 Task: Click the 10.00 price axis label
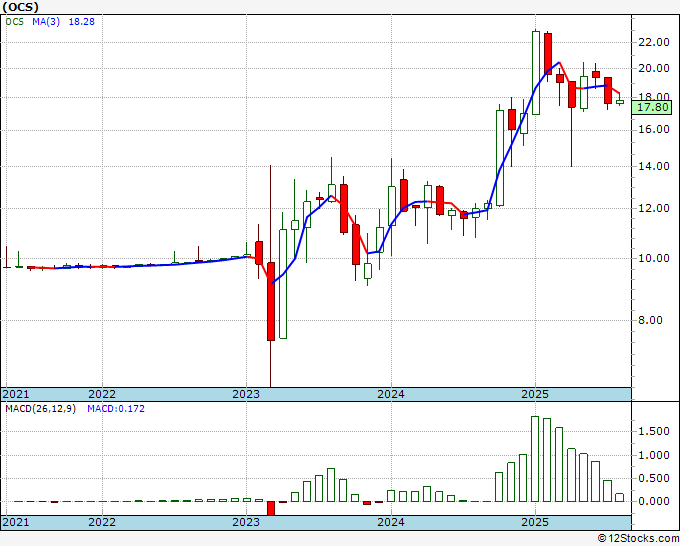click(x=654, y=258)
